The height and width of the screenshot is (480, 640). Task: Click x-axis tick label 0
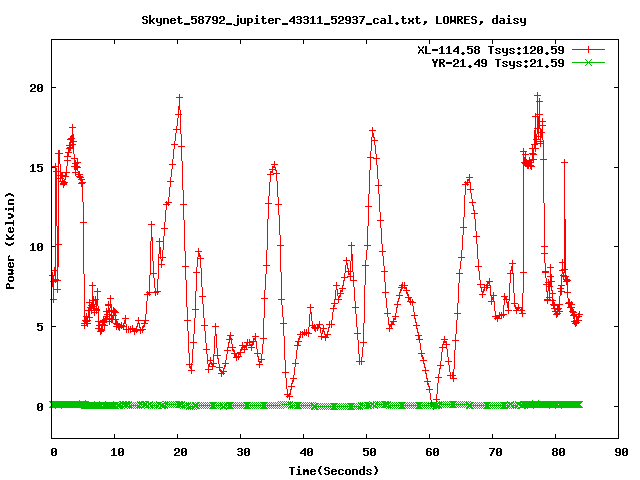[54, 452]
